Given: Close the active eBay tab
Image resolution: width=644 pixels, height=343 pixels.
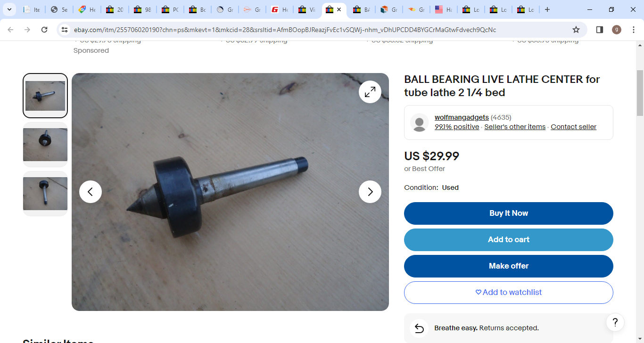Looking at the screenshot, I should pos(339,9).
